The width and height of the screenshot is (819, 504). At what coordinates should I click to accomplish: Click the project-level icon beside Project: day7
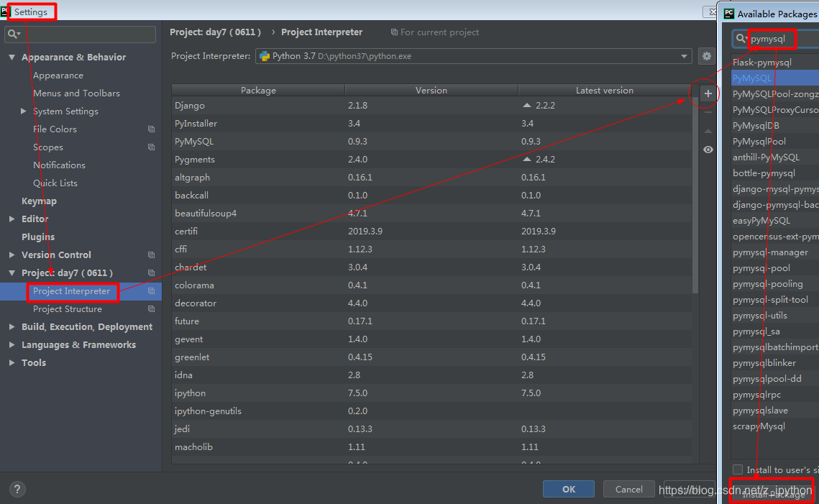(151, 273)
